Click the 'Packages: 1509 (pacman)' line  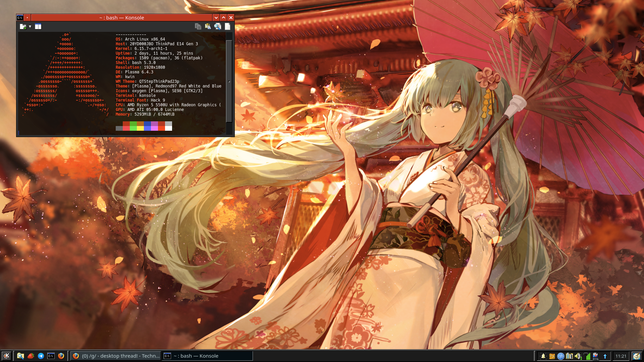coord(159,58)
